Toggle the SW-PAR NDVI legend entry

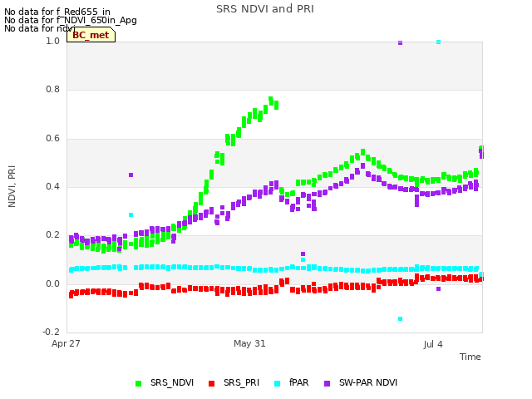click(361, 382)
